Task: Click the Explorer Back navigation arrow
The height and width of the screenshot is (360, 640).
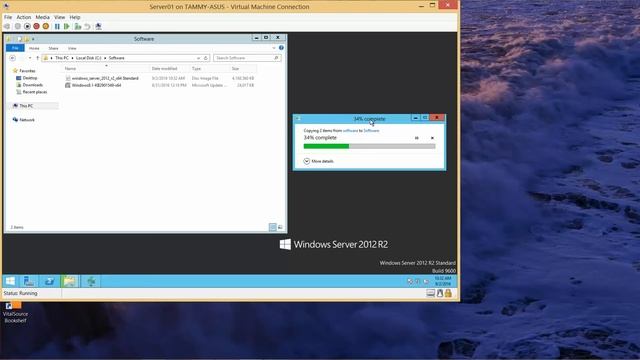Action: click(13, 58)
